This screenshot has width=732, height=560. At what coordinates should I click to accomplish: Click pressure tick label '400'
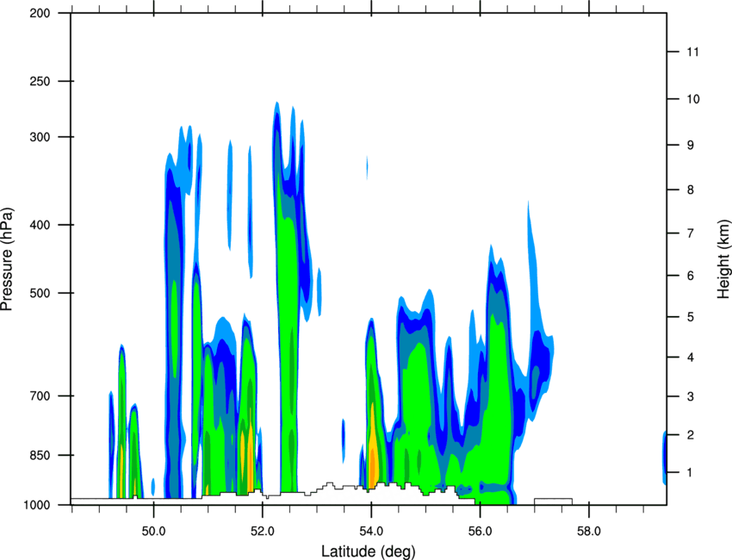pyautogui.click(x=40, y=225)
